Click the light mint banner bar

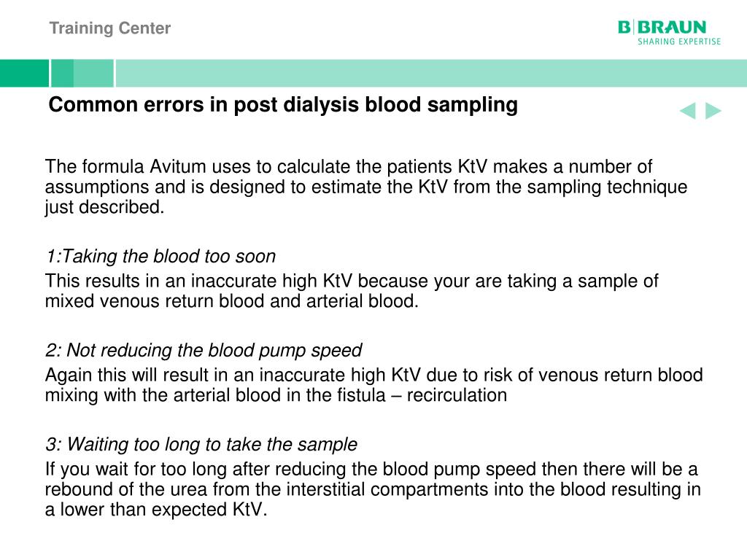pos(431,74)
